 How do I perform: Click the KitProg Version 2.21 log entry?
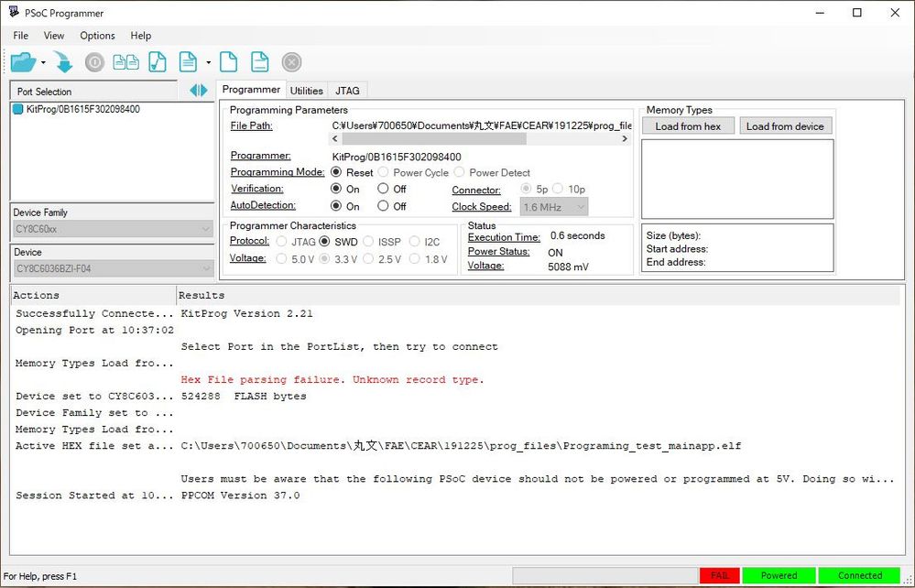click(247, 314)
